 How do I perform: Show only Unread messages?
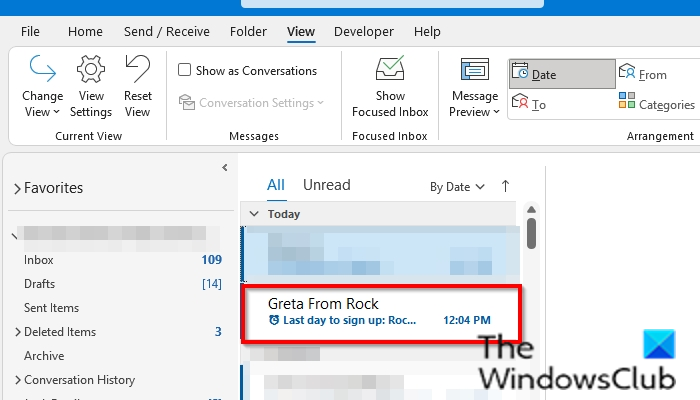[326, 185]
